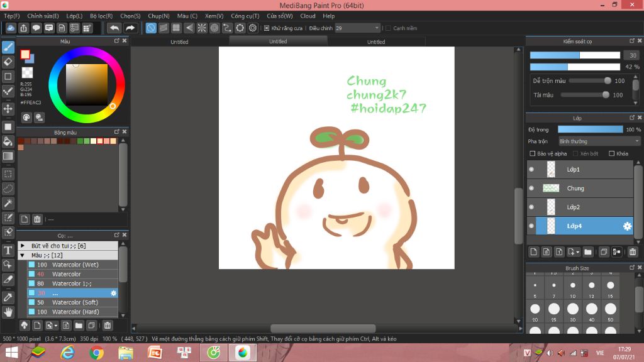Viewport: 644px width, 362px height.
Task: Open the Lớp(L) menu
Action: click(74, 16)
